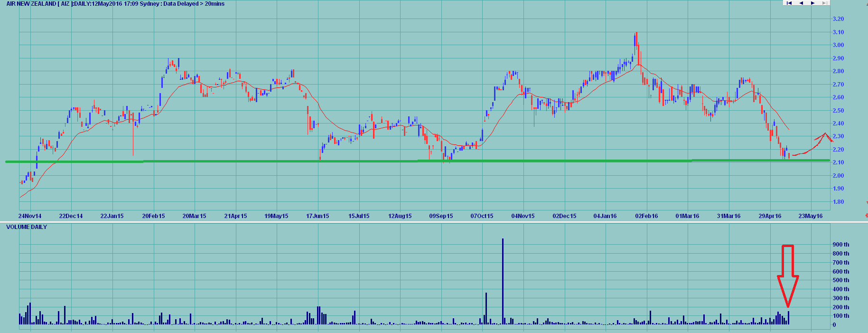Click the 700 th volume axis label
Viewport: 868px width, 333px height.
coord(841,263)
